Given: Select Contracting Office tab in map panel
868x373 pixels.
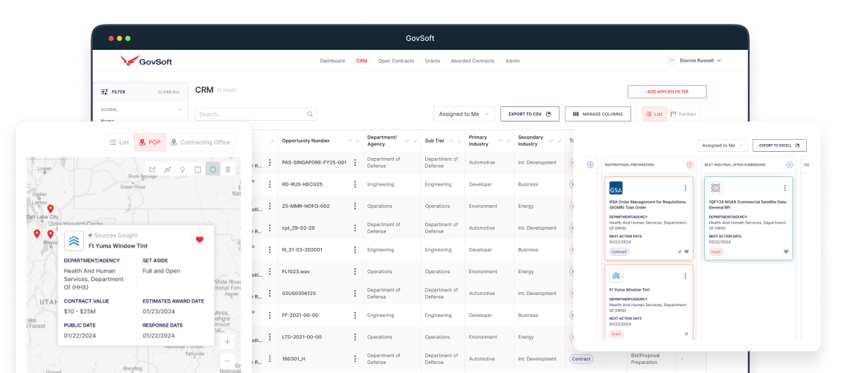Looking at the screenshot, I should pyautogui.click(x=200, y=142).
